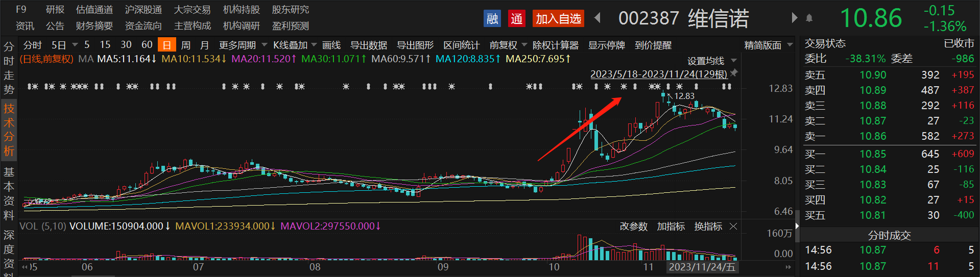Screen dimensions: 980x277
Task: Collapse the right panel with the arrow handle
Action: (797, 226)
